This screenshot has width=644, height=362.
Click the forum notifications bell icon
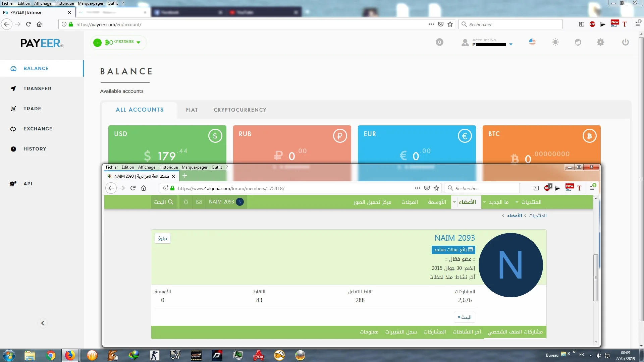point(186,202)
